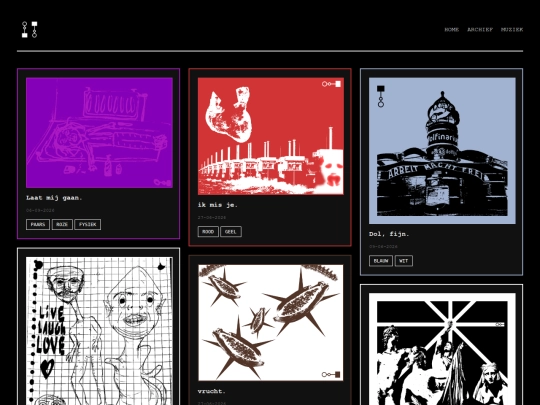Click the site logo in the header
Screen dimensions: 540x405
click(30, 30)
